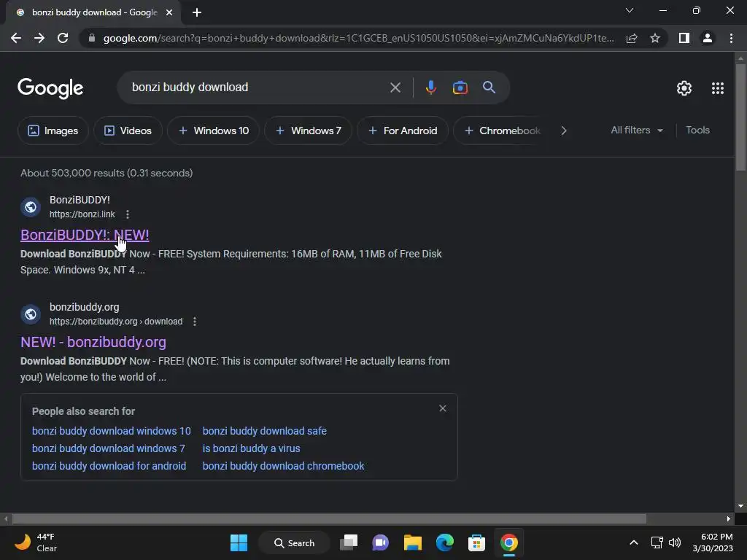The width and height of the screenshot is (747, 560).
Task: Reload the current page
Action: click(63, 38)
